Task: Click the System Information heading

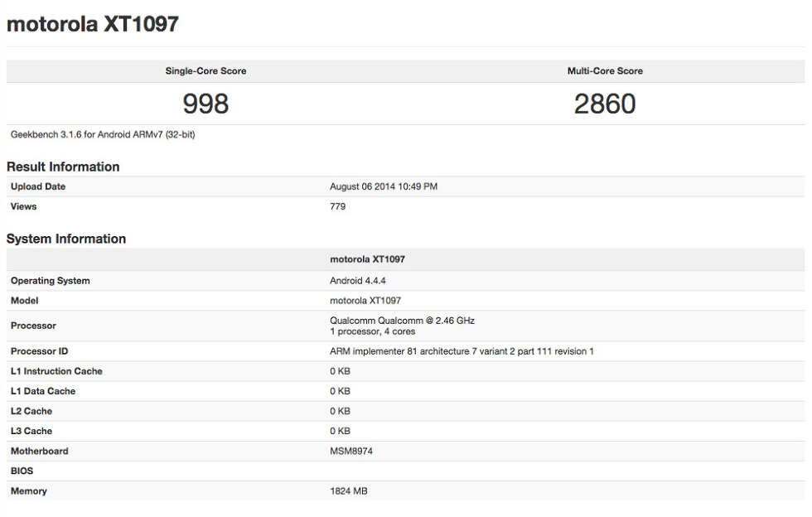Action: 66,239
